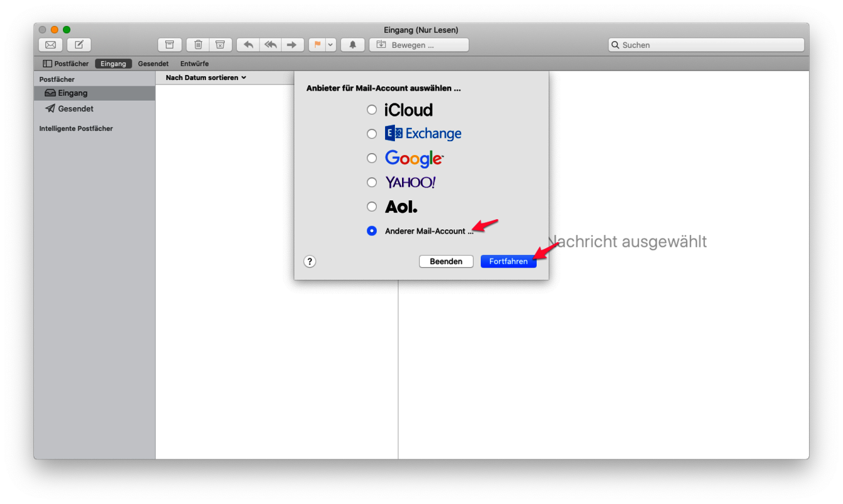The width and height of the screenshot is (843, 504).
Task: Select the Aol radio button
Action: [x=372, y=207]
